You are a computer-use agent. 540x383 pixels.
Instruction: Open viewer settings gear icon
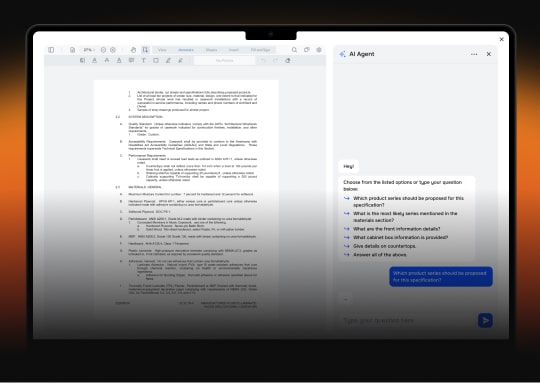coord(319,50)
